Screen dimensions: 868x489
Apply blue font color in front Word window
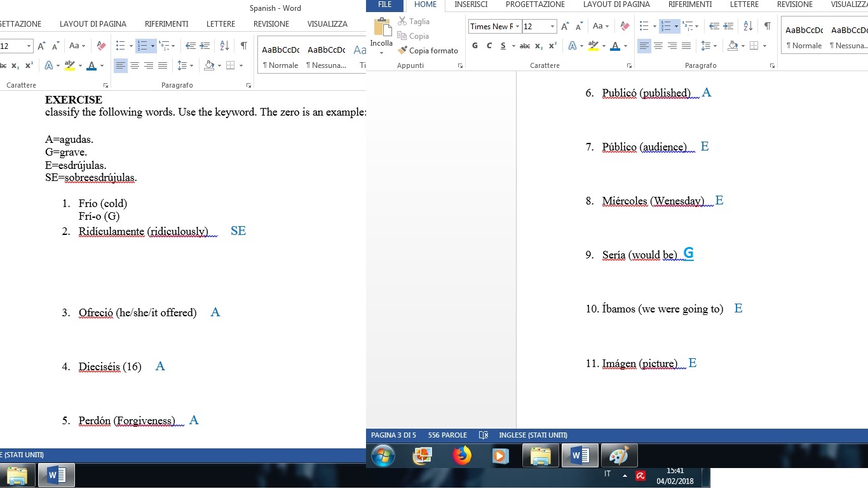[614, 46]
